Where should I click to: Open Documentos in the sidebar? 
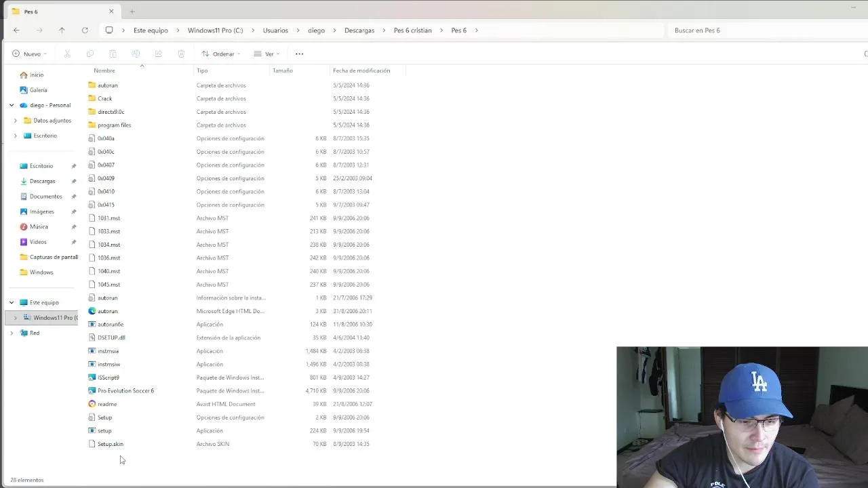point(45,197)
